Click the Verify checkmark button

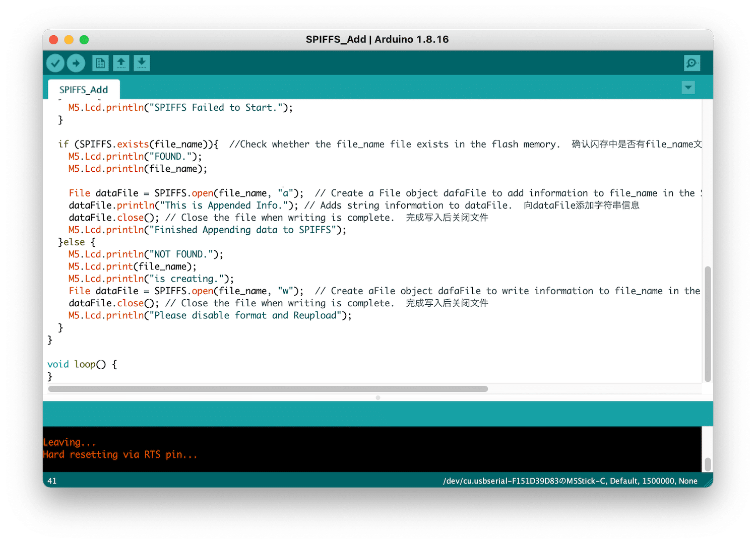[x=55, y=63]
